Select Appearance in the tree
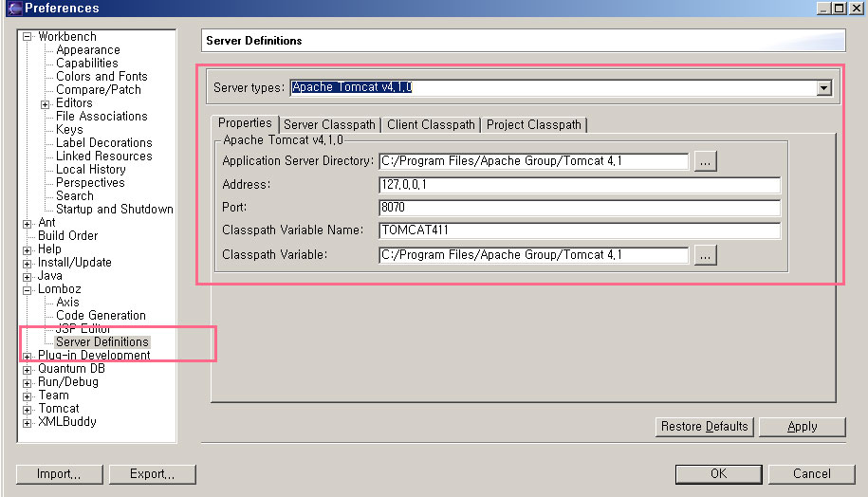Viewport: 868px width, 497px height. tap(88, 50)
